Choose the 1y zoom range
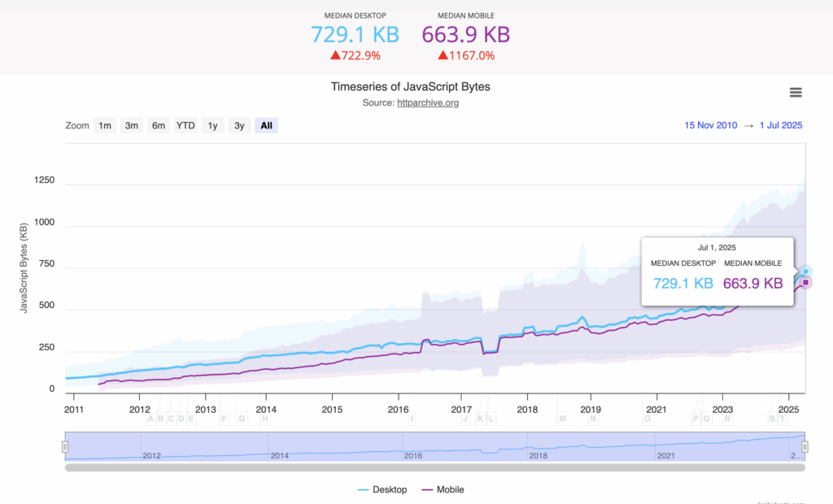Viewport: 833px width, 504px height. [212, 125]
